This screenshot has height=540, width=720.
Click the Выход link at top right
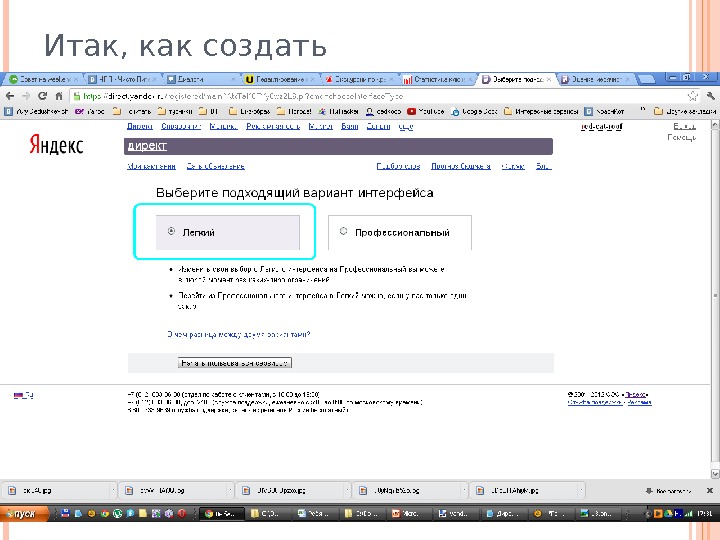[x=684, y=126]
